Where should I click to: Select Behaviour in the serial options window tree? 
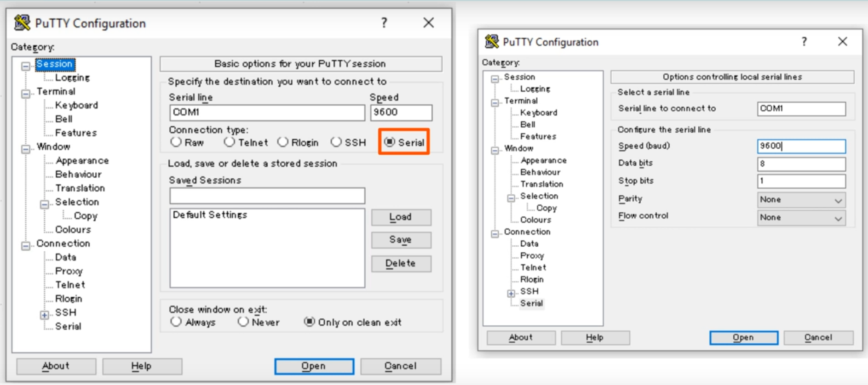point(540,172)
